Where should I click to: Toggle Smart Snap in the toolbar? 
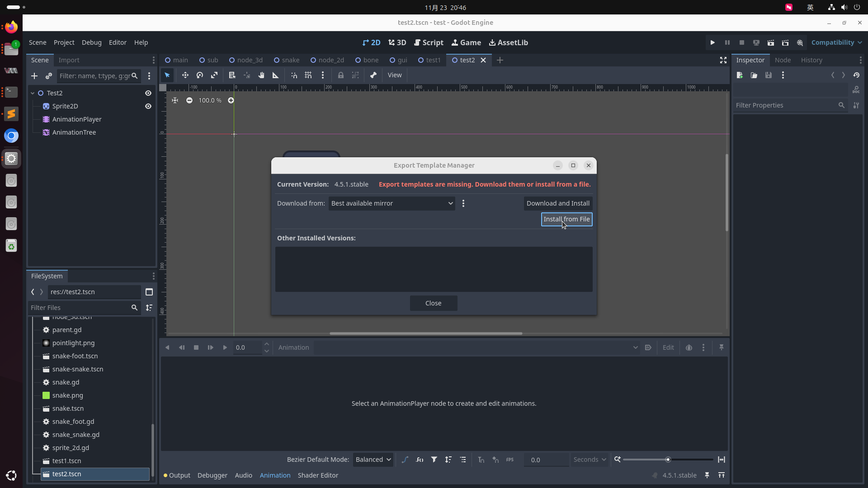pyautogui.click(x=294, y=75)
